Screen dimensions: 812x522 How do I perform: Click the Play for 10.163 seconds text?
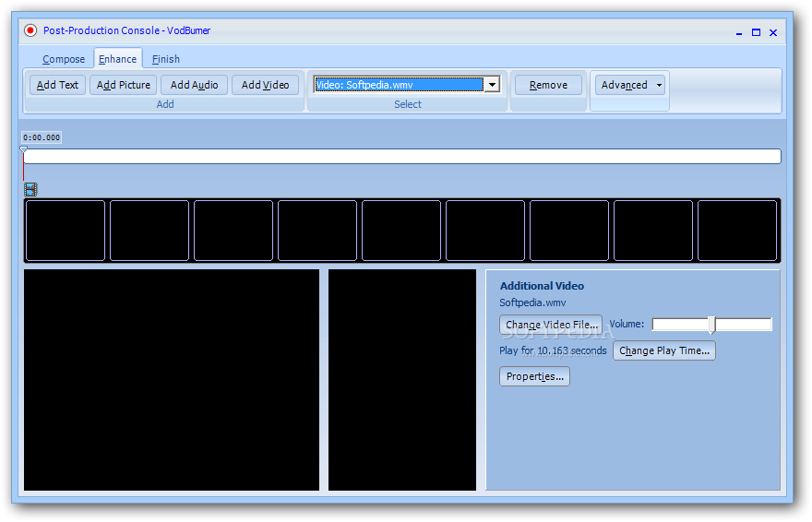pyautogui.click(x=553, y=350)
